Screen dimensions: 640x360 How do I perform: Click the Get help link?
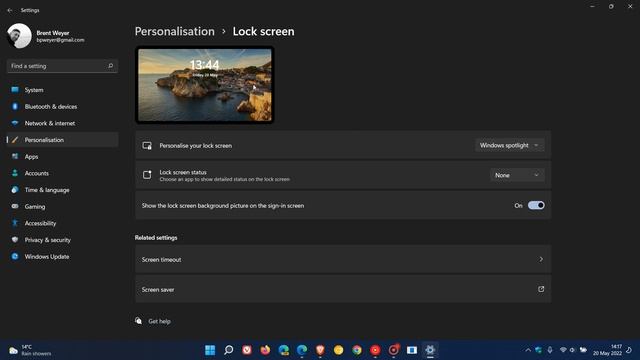point(159,321)
